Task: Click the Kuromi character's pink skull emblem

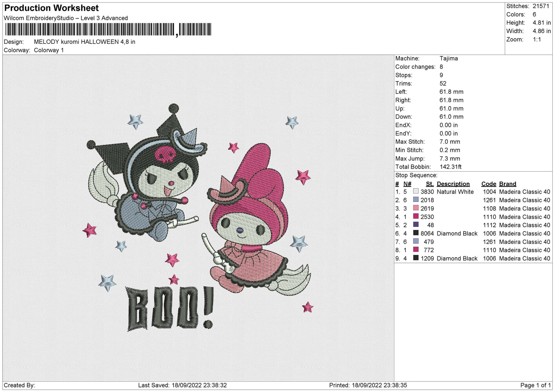Action: pos(165,154)
